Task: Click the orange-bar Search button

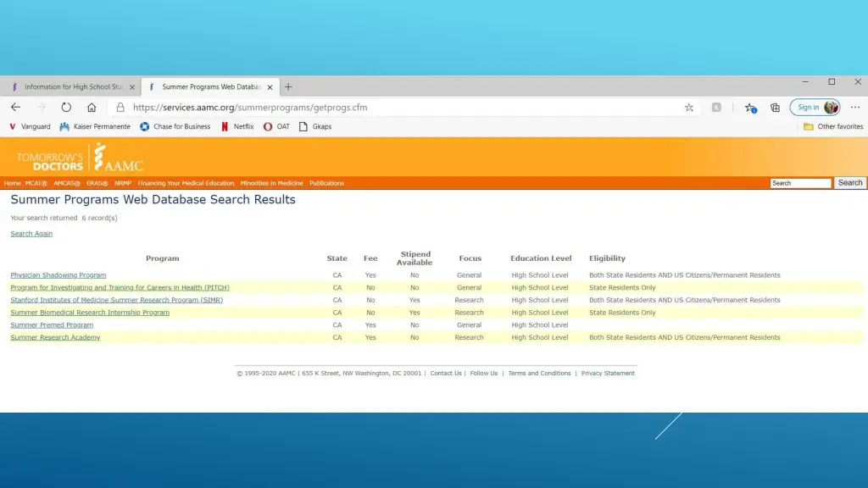Action: tap(849, 183)
